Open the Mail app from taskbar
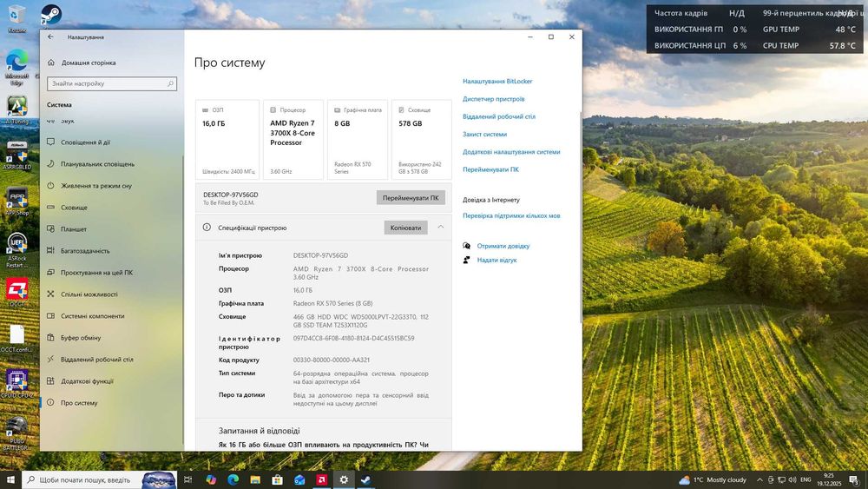 coord(299,479)
